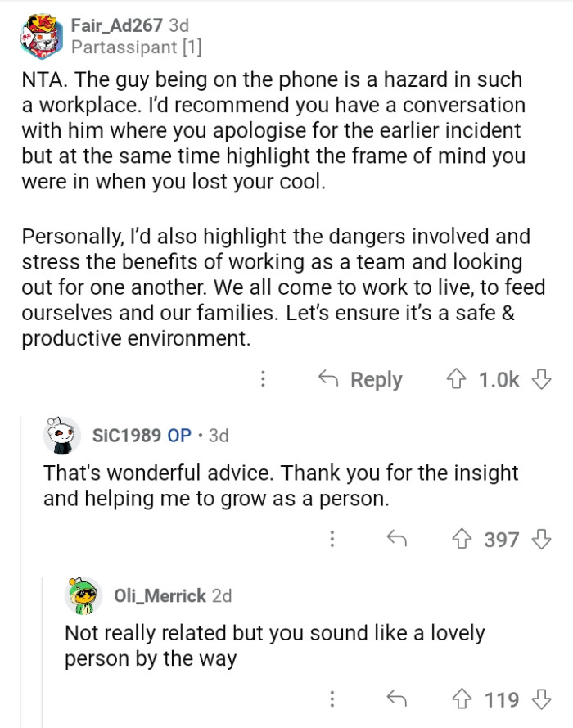Click reply arrow on Oli_Merrick's comment
Image resolution: width=573 pixels, height=728 pixels.
coord(397,699)
